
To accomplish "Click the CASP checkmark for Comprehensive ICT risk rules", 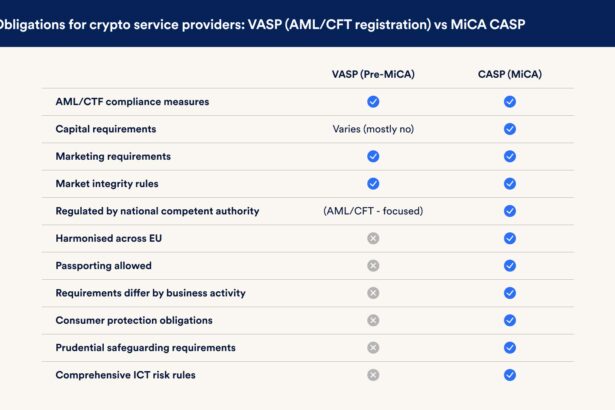I will [x=509, y=375].
